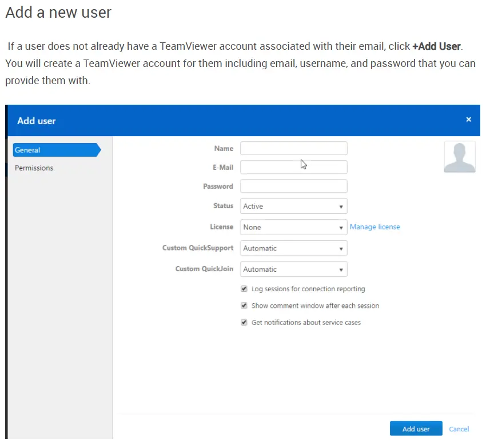Image resolution: width=494 pixels, height=448 pixels.
Task: Click the blue Add user button
Action: click(x=416, y=429)
